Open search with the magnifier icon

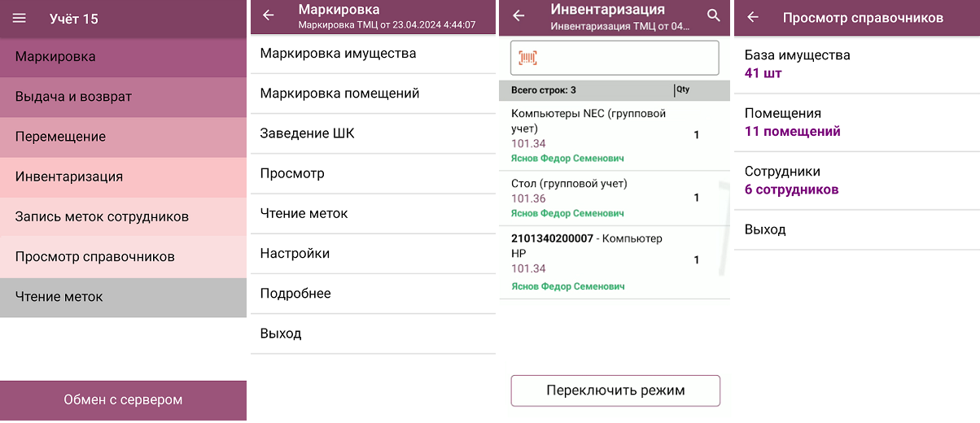(714, 15)
